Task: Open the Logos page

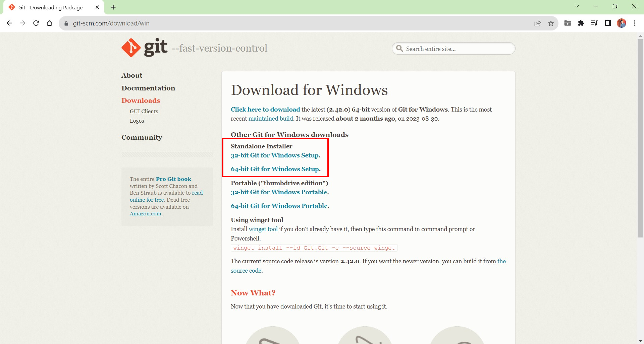Action: pos(137,121)
